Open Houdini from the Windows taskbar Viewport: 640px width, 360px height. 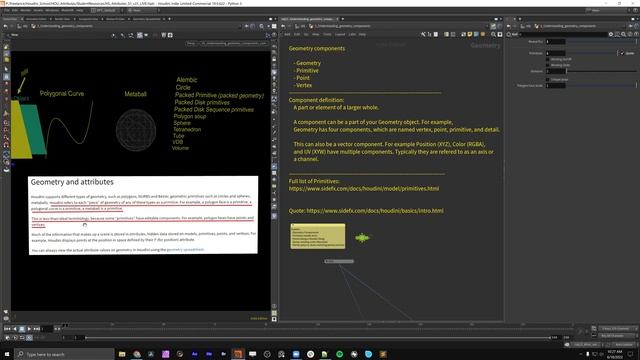pyautogui.click(x=238, y=354)
